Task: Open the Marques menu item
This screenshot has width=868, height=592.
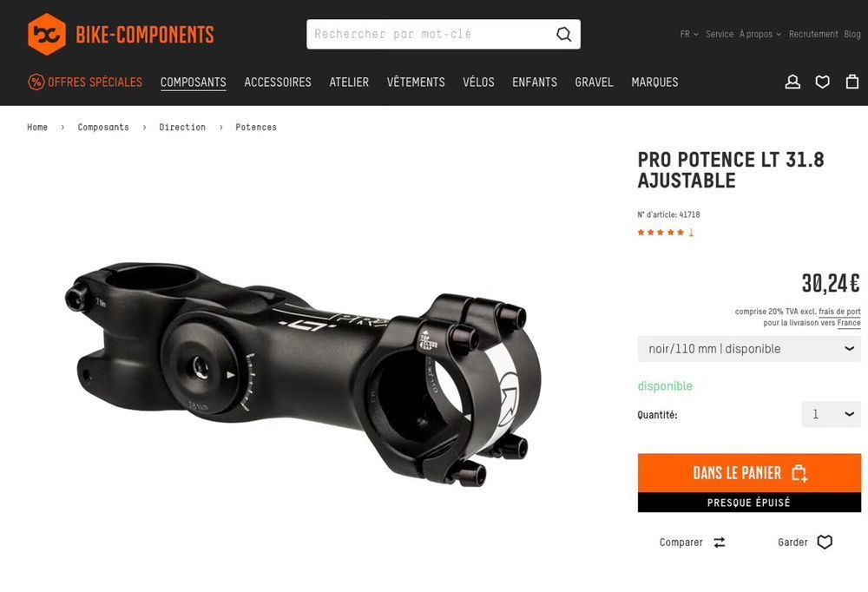Action: point(654,82)
